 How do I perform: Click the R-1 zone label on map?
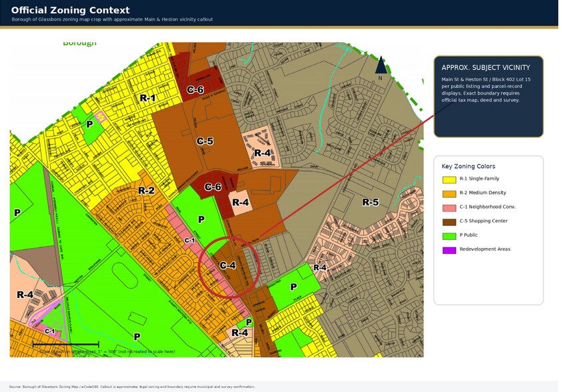(148, 97)
